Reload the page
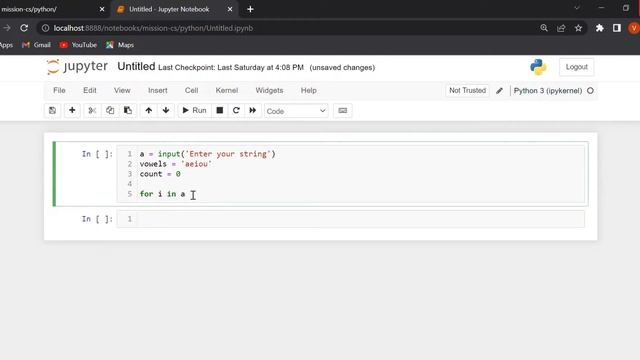 24,28
